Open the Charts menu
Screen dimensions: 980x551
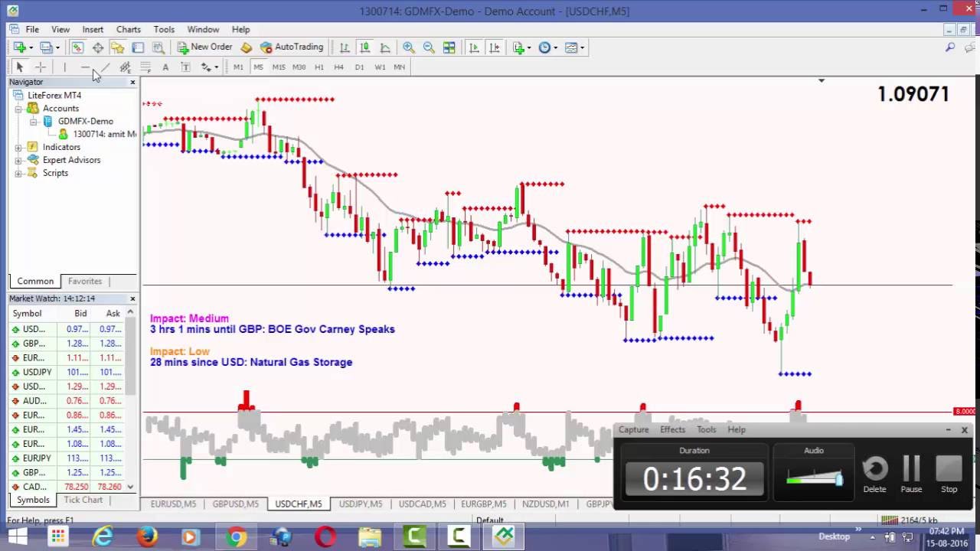point(128,29)
